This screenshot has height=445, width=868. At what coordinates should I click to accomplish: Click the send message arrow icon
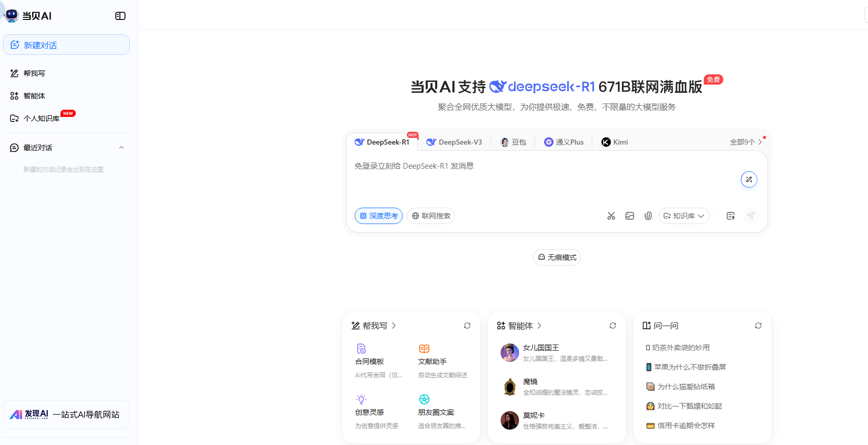[751, 216]
